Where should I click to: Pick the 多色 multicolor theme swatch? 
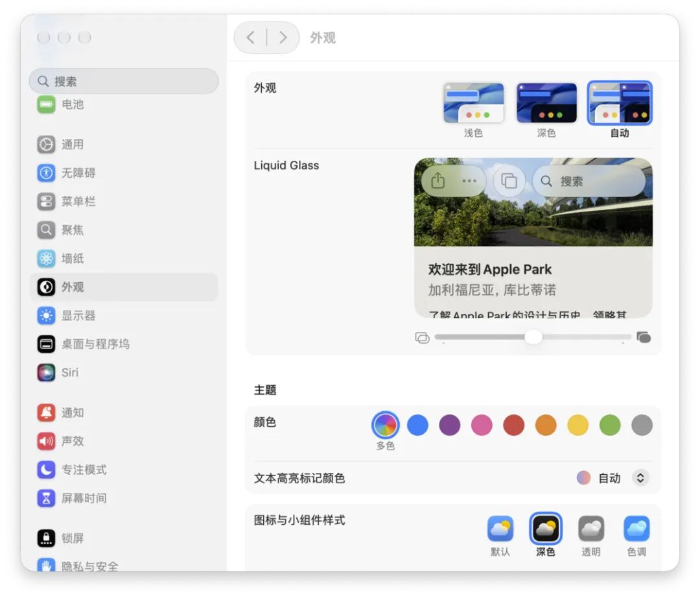point(385,425)
